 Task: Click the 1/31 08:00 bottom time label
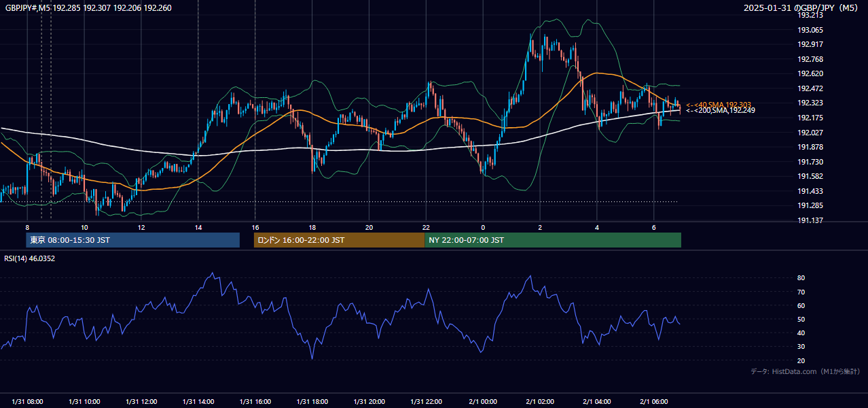pyautogui.click(x=27, y=402)
